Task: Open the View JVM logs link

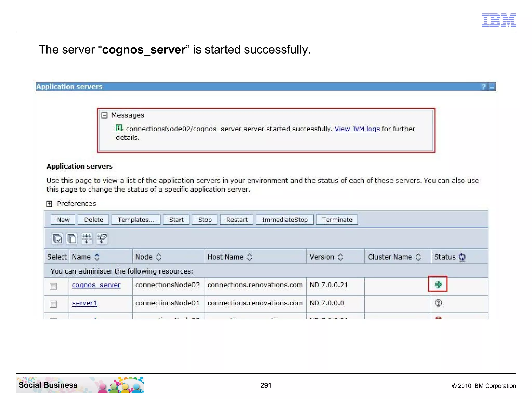Action: [x=357, y=129]
